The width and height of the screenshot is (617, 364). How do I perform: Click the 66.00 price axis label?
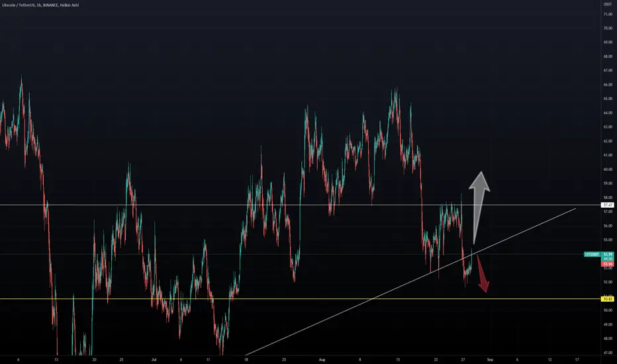(x=608, y=85)
